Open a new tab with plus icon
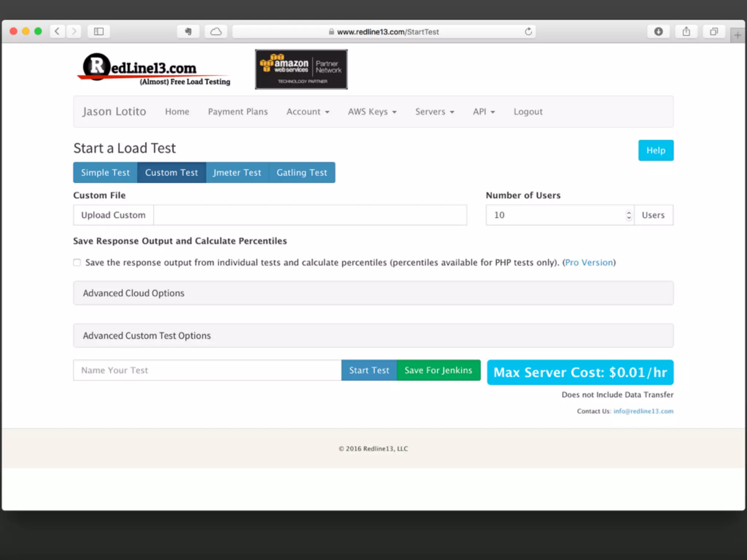The width and height of the screenshot is (747, 560). [x=738, y=35]
